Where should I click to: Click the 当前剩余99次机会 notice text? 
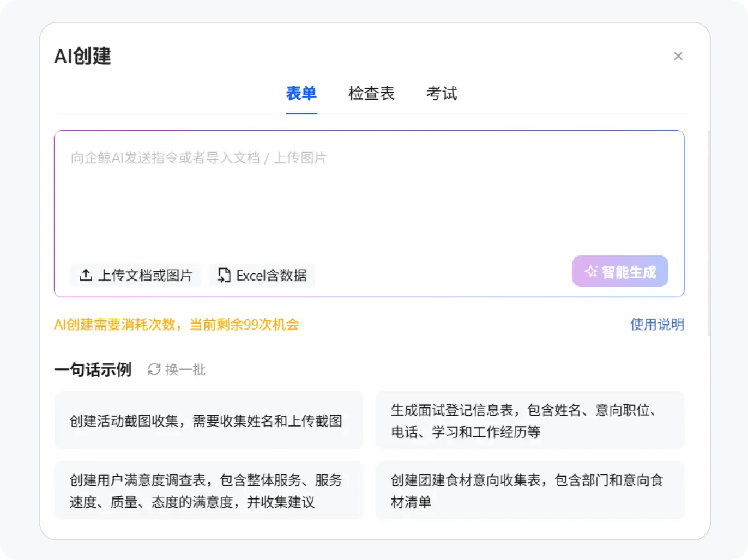[x=244, y=325]
